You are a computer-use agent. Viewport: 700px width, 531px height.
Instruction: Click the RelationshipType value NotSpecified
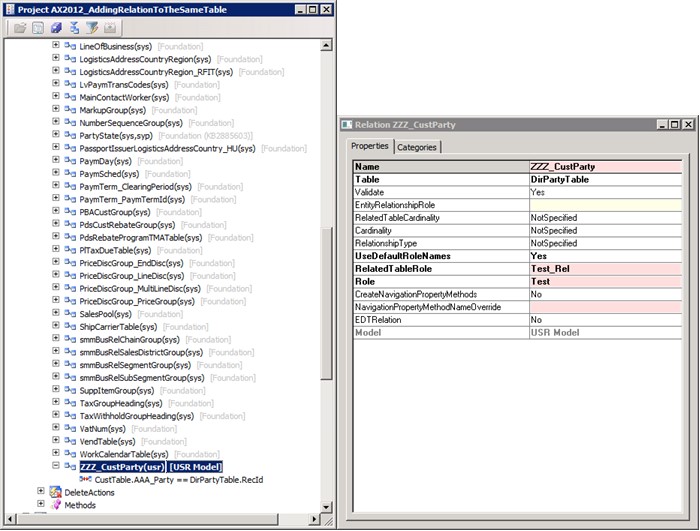(x=605, y=243)
